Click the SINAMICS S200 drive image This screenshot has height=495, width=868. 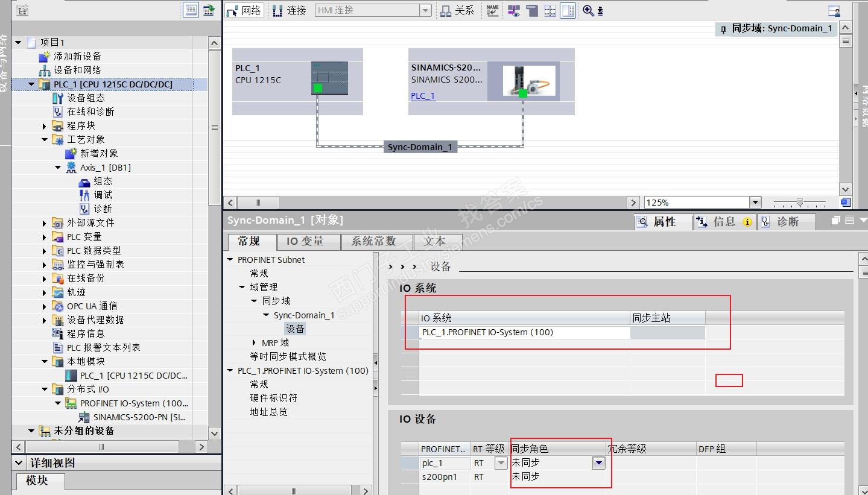[529, 80]
